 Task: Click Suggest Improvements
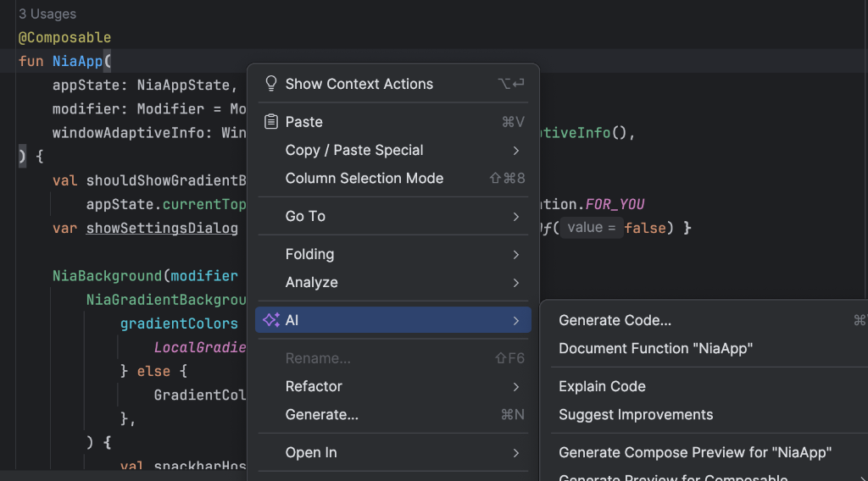point(636,414)
